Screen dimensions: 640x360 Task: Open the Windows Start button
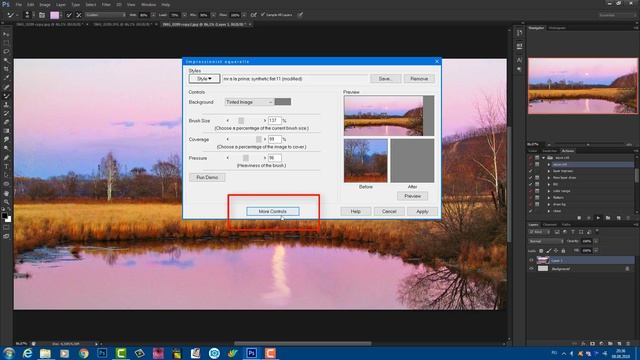tap(8, 353)
